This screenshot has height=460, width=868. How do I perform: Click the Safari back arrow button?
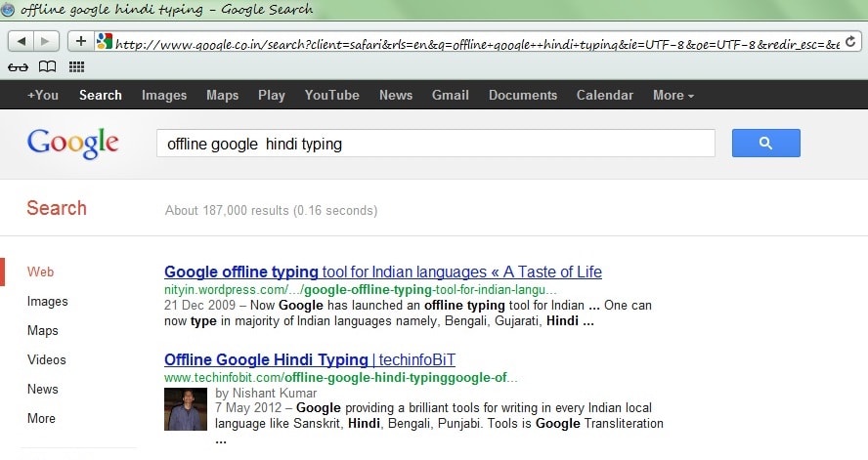(x=22, y=41)
